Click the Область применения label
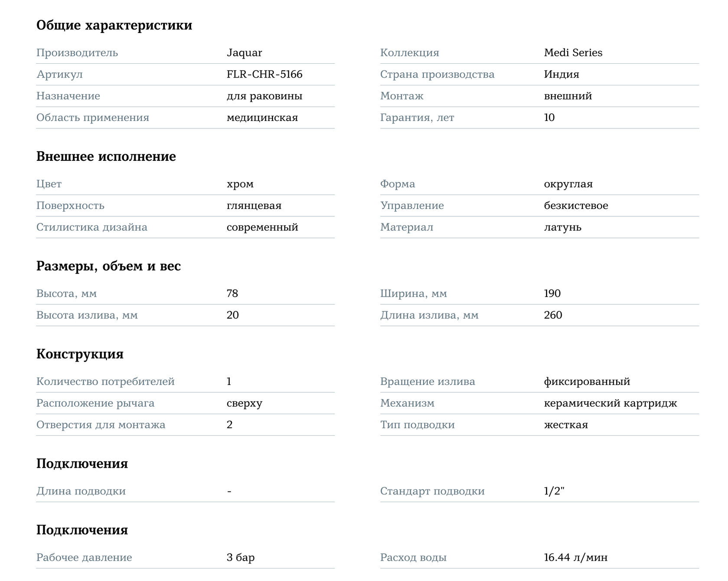The width and height of the screenshot is (728, 581). click(x=93, y=118)
